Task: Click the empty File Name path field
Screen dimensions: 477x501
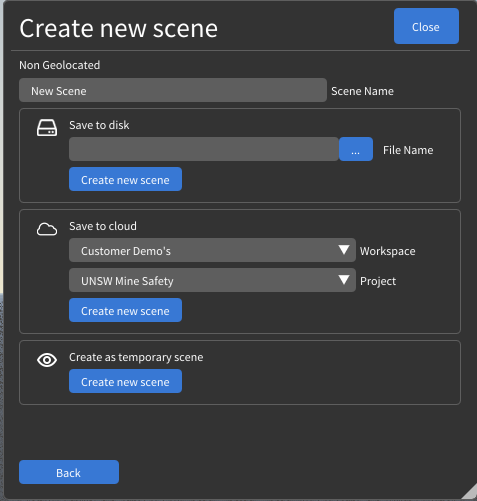Action: tap(204, 149)
